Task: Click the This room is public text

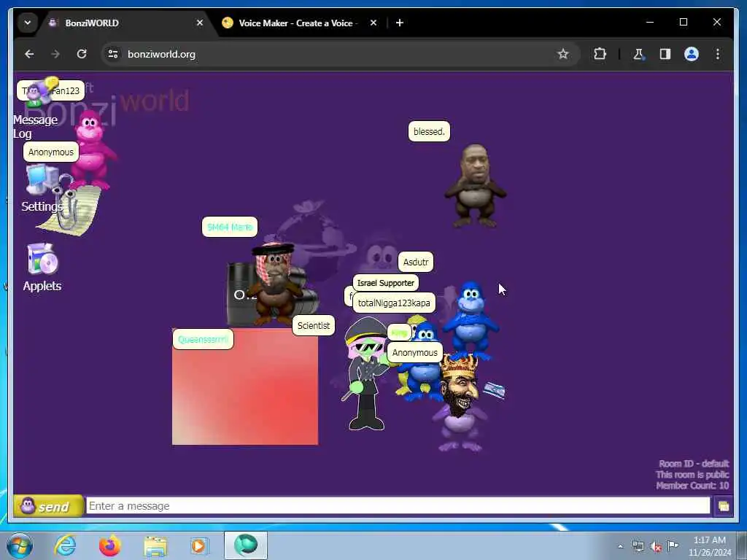Action: 692,475
